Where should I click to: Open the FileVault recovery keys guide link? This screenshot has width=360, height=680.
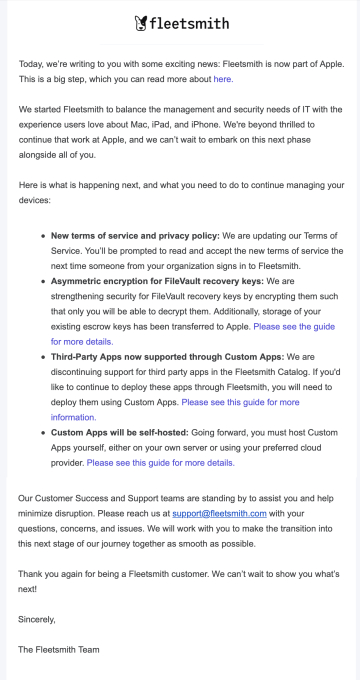coord(193,334)
